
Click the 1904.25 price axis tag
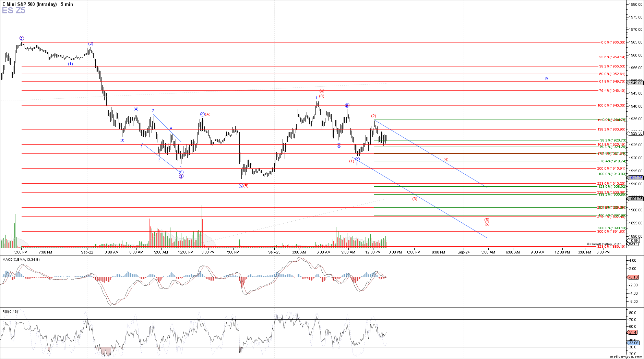point(635,199)
